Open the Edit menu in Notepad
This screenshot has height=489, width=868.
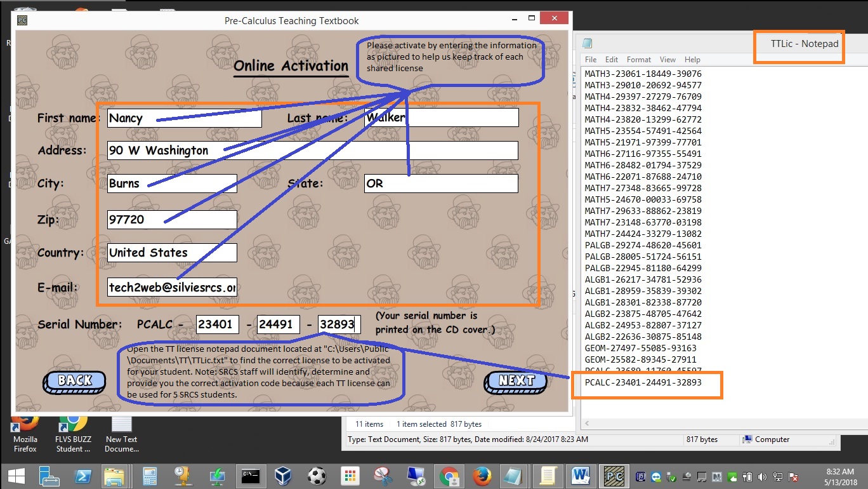click(x=612, y=60)
